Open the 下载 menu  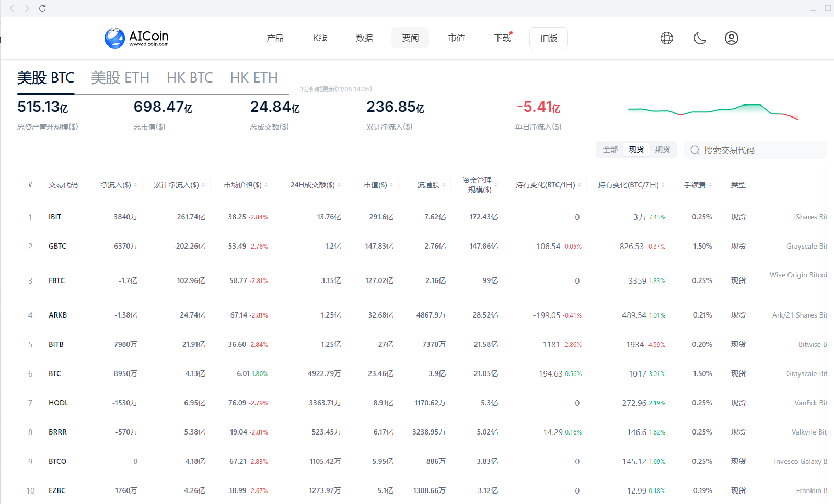click(503, 38)
